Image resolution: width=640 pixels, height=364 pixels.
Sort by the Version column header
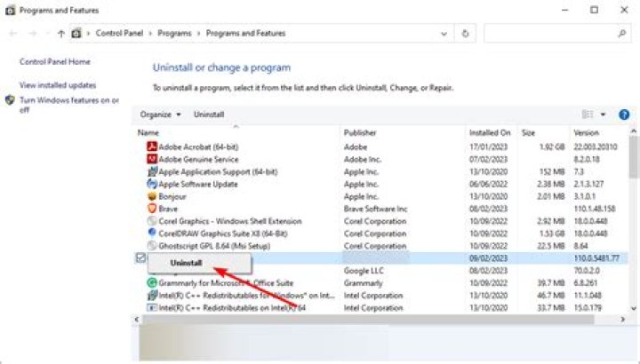pyautogui.click(x=586, y=132)
